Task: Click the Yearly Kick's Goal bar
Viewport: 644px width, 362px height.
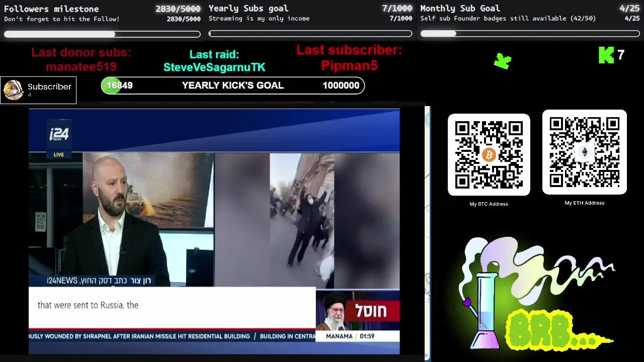Action: pyautogui.click(x=233, y=85)
